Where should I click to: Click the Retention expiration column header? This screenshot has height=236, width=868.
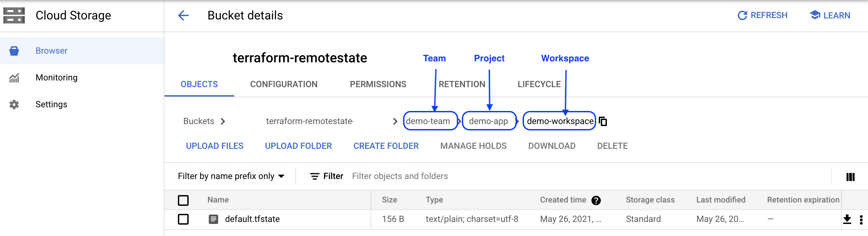(x=803, y=200)
